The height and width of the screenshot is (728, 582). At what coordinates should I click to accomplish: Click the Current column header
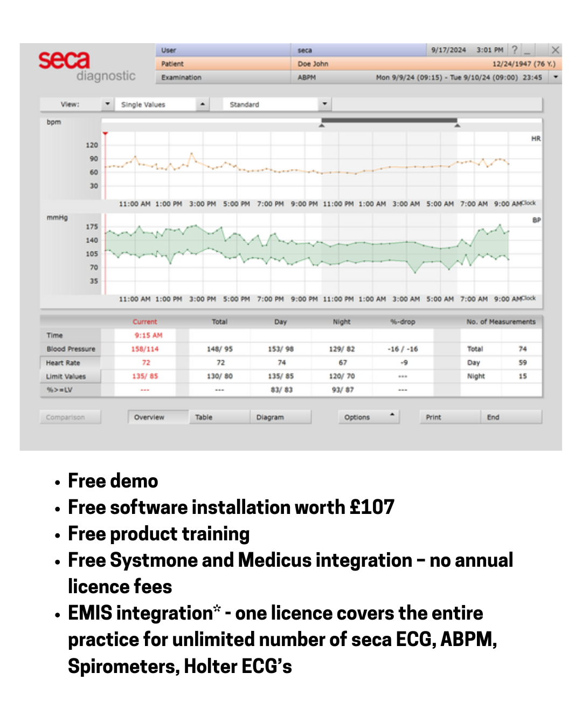click(145, 321)
